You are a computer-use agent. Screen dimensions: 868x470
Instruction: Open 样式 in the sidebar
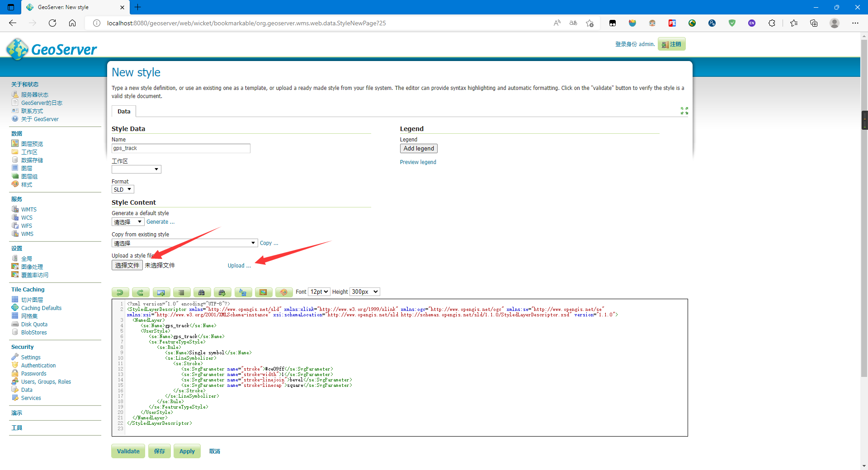pos(27,185)
